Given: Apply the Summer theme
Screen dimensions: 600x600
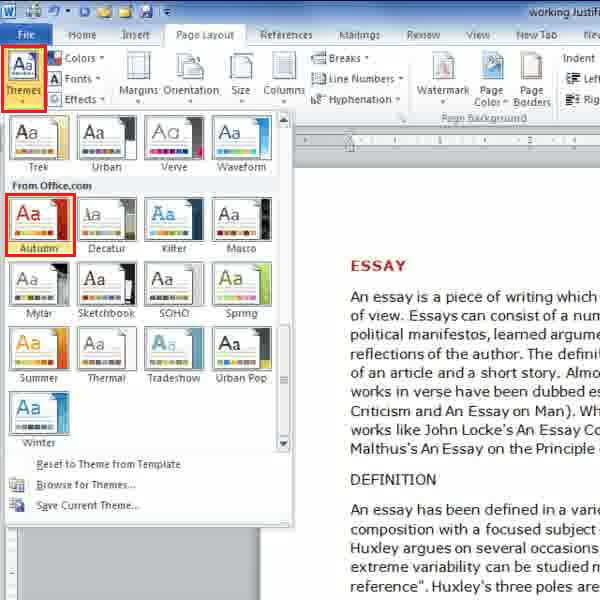Looking at the screenshot, I should point(39,355).
